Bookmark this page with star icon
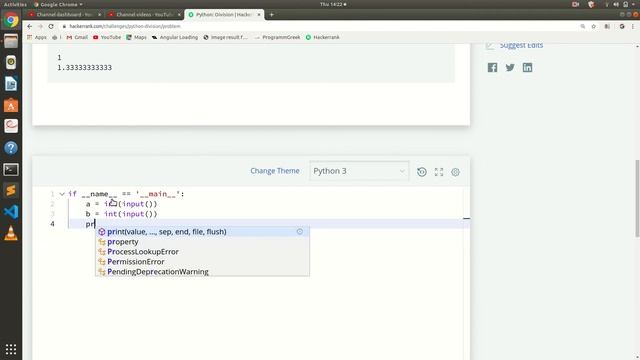This screenshot has width=640, height=360. click(x=593, y=26)
